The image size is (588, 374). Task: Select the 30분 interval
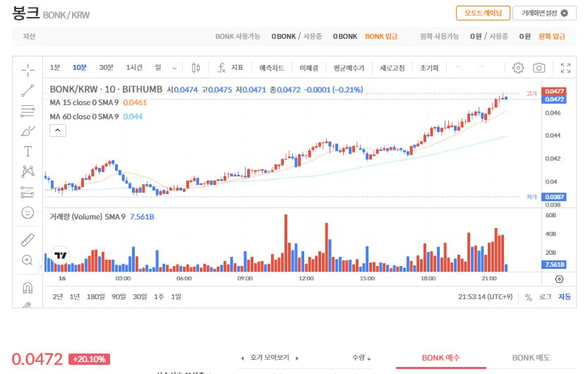click(x=106, y=68)
